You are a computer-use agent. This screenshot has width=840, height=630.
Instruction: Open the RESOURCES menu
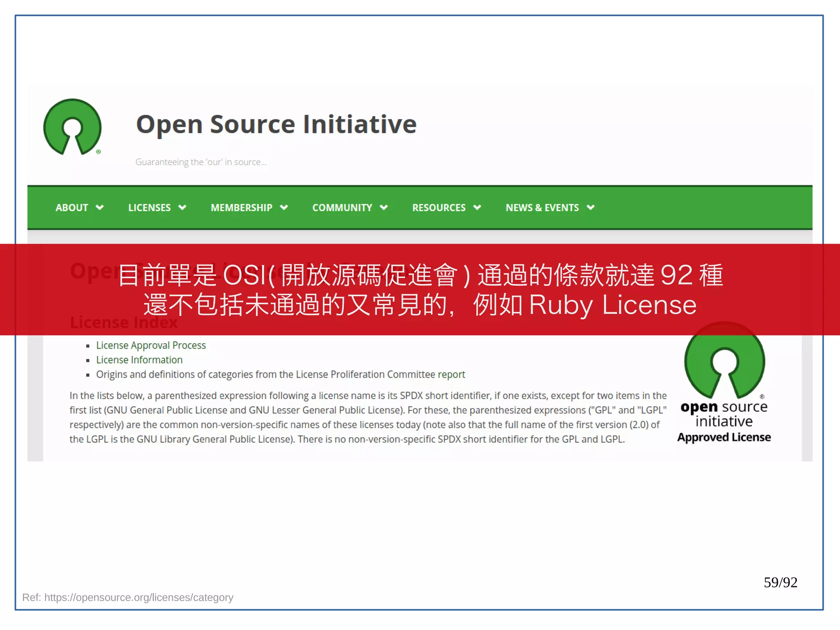[x=439, y=208]
